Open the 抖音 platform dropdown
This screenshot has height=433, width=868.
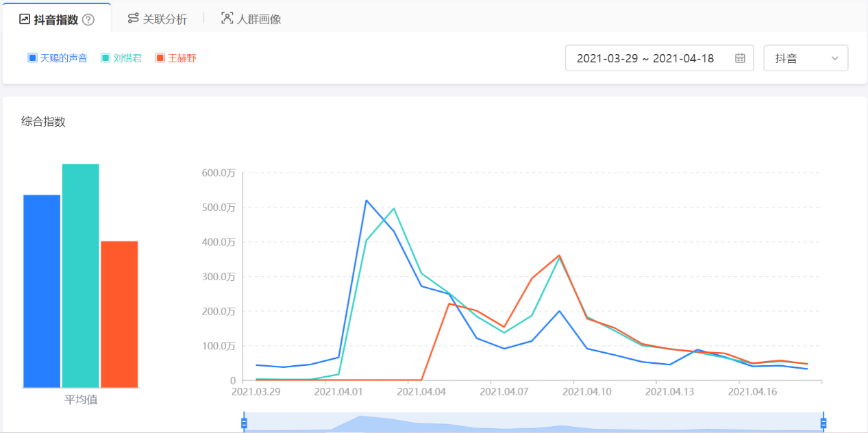[x=805, y=58]
